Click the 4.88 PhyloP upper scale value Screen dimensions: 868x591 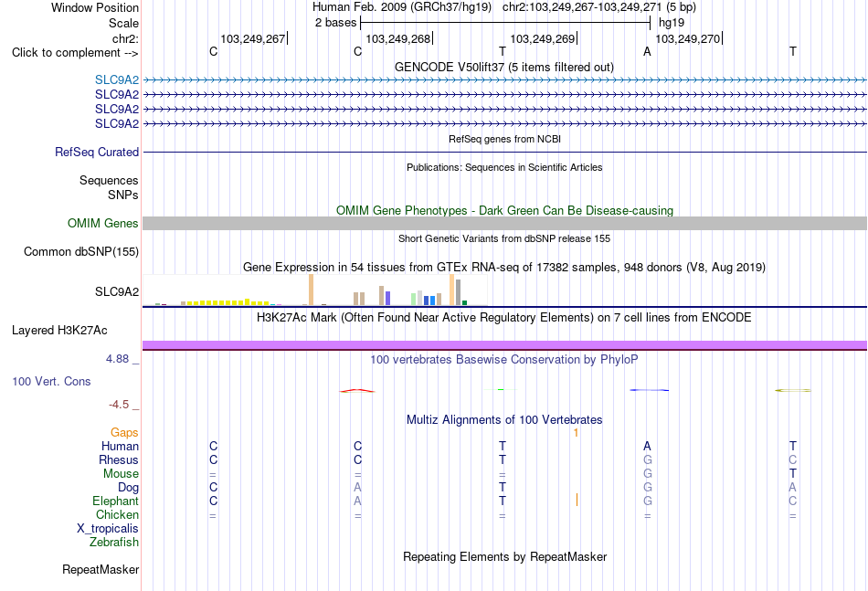(x=117, y=359)
